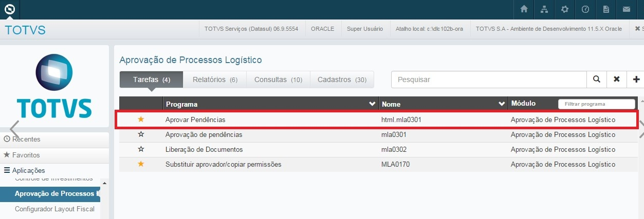Open the document icon in top bar
The height and width of the screenshot is (219, 644).
pos(606,9)
